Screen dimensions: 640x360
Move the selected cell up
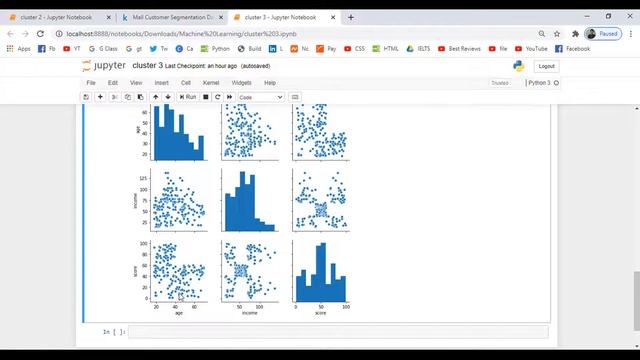156,97
